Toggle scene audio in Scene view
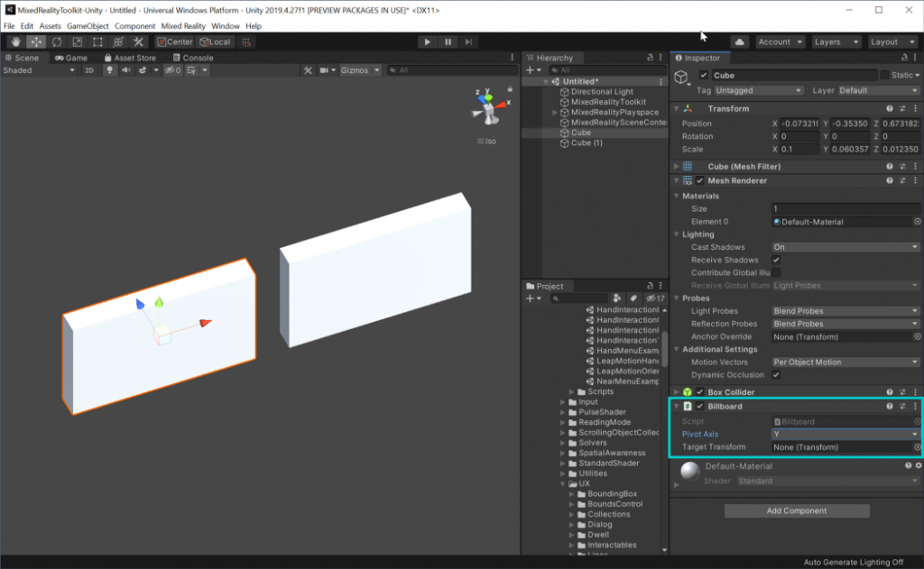924x569 pixels. pos(127,69)
